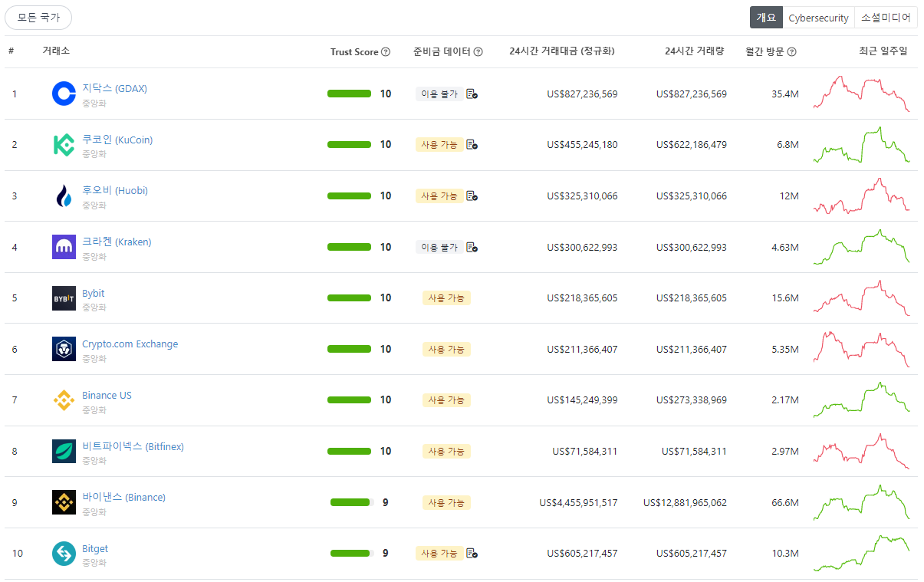Sort by 거래소 column header
Image resolution: width=924 pixels, height=582 pixels.
coord(56,51)
